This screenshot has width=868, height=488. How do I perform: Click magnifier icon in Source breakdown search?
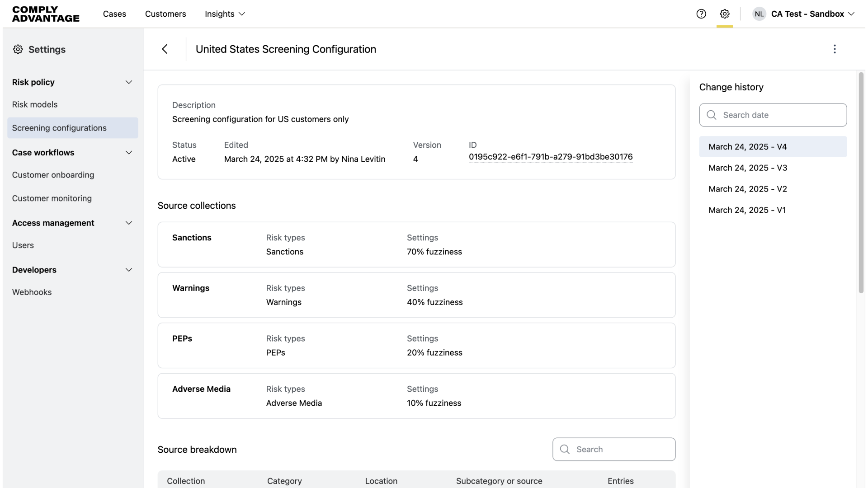coord(565,449)
